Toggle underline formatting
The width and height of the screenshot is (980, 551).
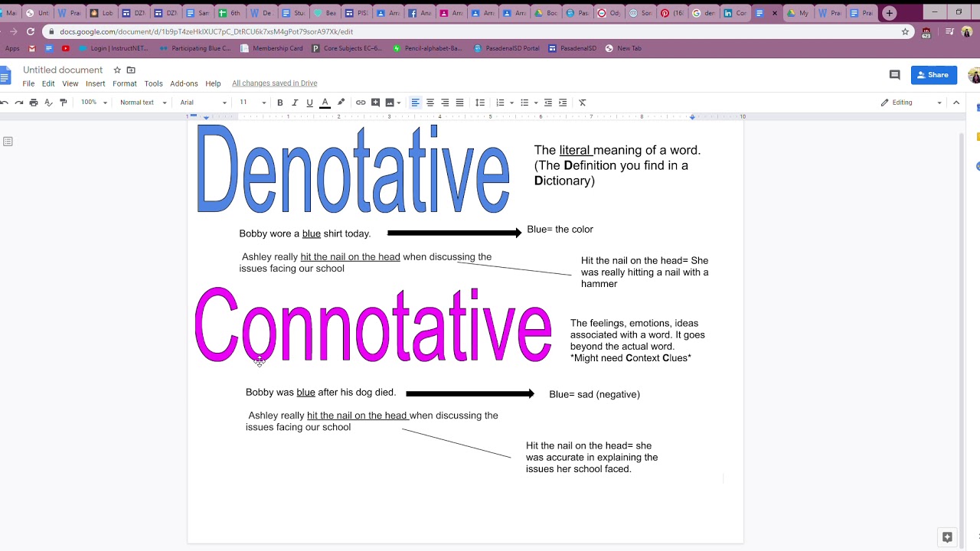click(309, 103)
